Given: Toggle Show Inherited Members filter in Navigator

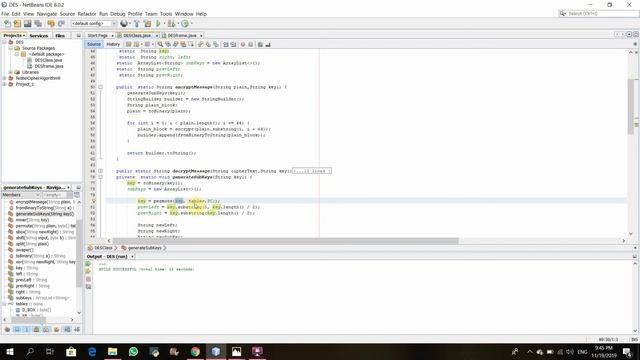Looking at the screenshot, I should [7, 329].
